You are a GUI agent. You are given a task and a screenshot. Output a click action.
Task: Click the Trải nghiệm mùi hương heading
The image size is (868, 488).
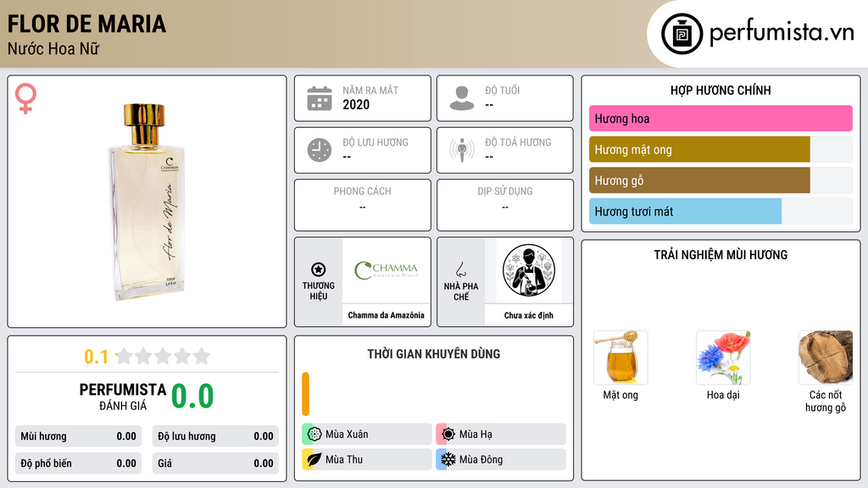click(721, 254)
